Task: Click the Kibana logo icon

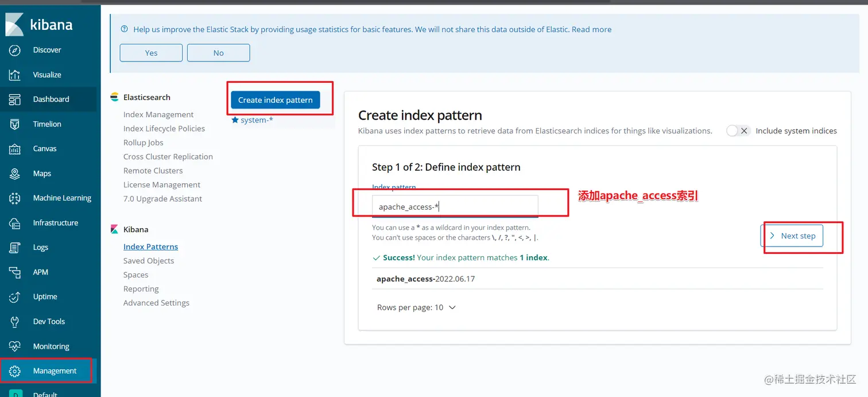Action: [x=14, y=24]
